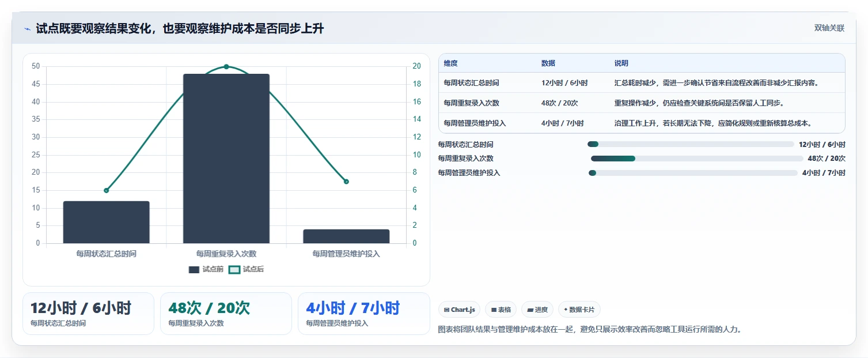The image size is (868, 358).
Task: Click the Chart.js tag chip
Action: [460, 310]
